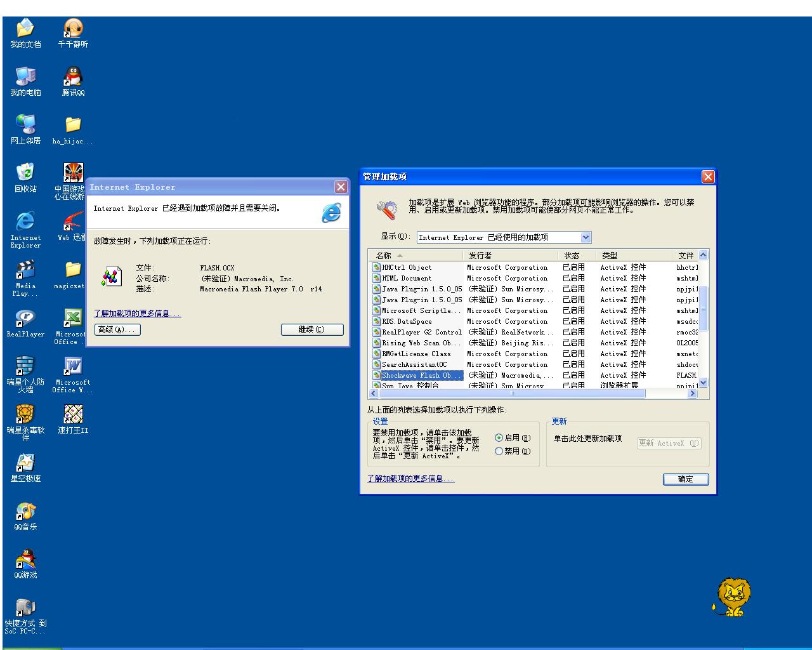Close the Internet Explorer error dialog

[x=341, y=187]
